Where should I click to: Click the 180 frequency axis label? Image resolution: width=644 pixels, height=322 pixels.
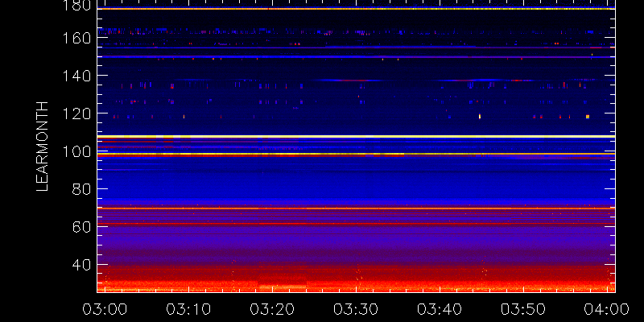[x=77, y=5]
